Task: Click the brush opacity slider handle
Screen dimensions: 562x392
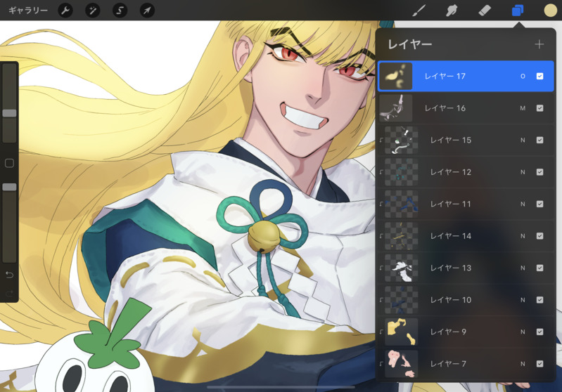Action: [x=9, y=187]
